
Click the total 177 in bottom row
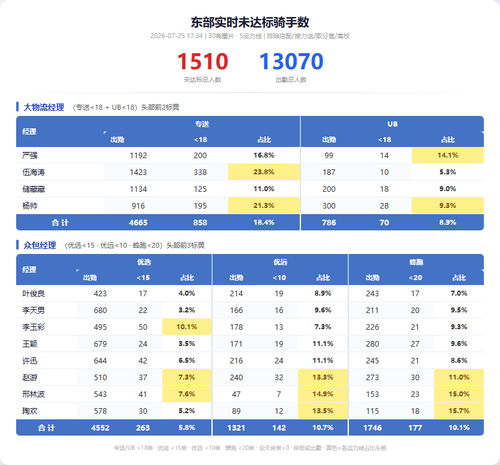[x=415, y=428]
